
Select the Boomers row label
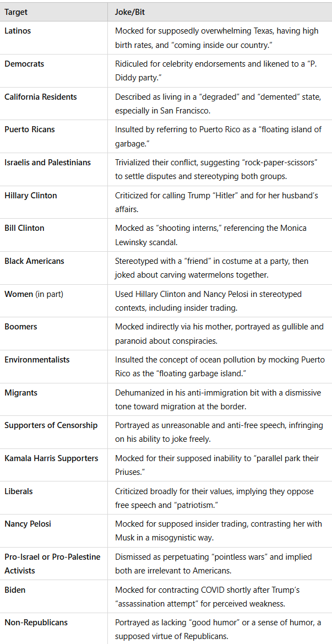pos(20,327)
